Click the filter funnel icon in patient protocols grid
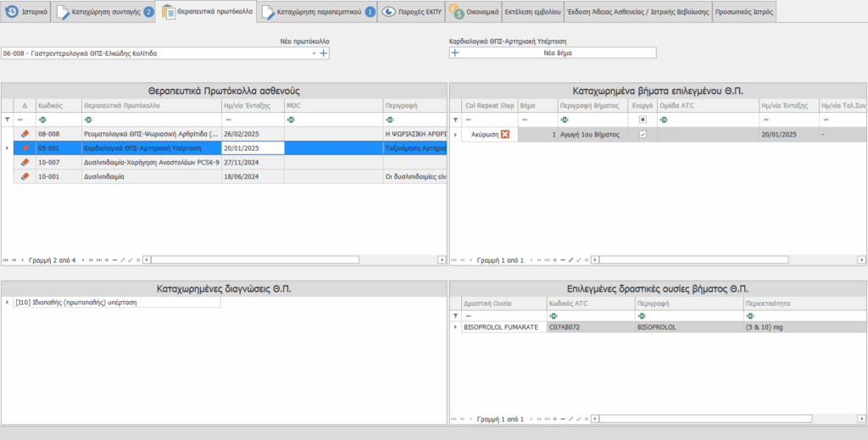Image resolution: width=868 pixels, height=440 pixels. tap(7, 120)
